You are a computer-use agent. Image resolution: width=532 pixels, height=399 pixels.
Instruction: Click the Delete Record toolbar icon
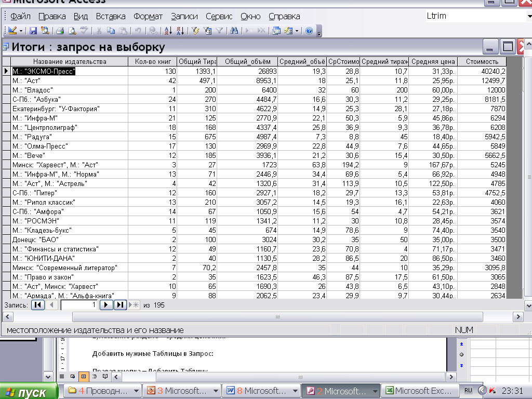(261, 31)
